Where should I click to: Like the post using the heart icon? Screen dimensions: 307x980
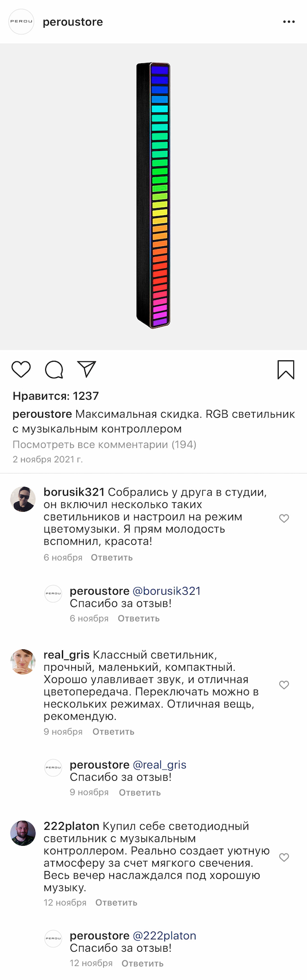(x=21, y=370)
